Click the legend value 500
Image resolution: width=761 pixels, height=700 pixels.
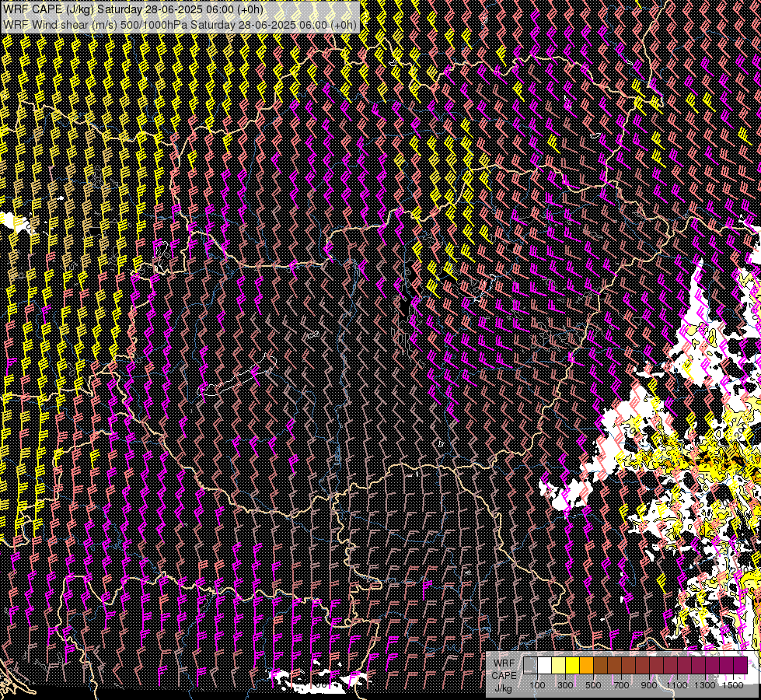[593, 685]
